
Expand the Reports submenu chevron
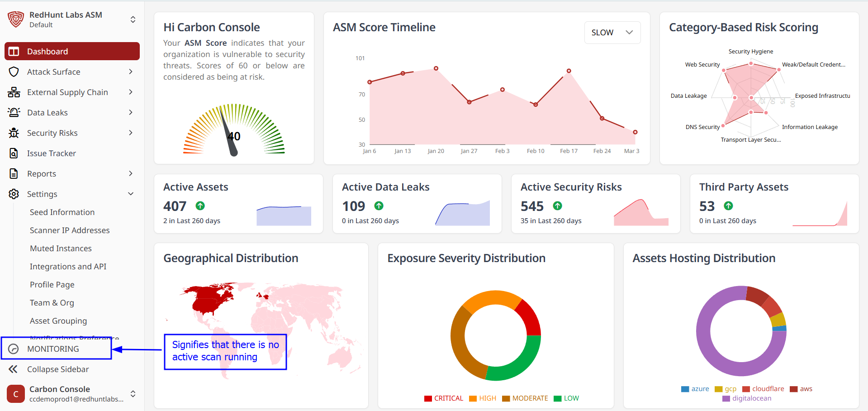[131, 174]
